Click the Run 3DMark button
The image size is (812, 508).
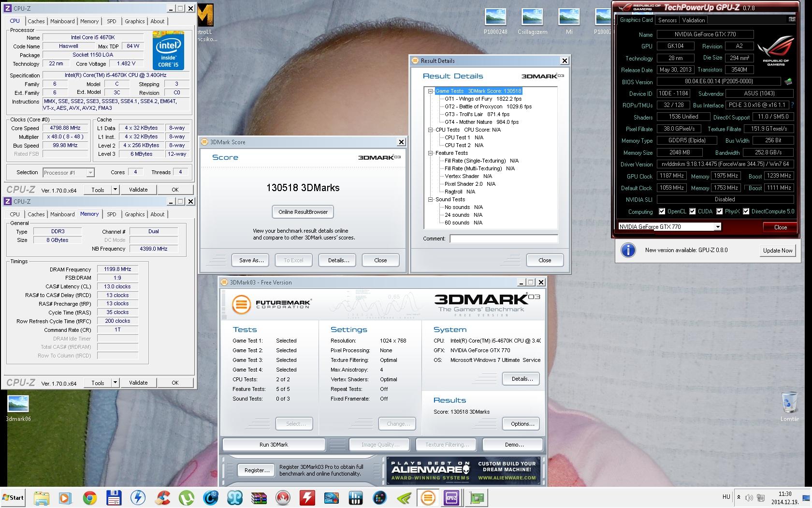coord(274,445)
